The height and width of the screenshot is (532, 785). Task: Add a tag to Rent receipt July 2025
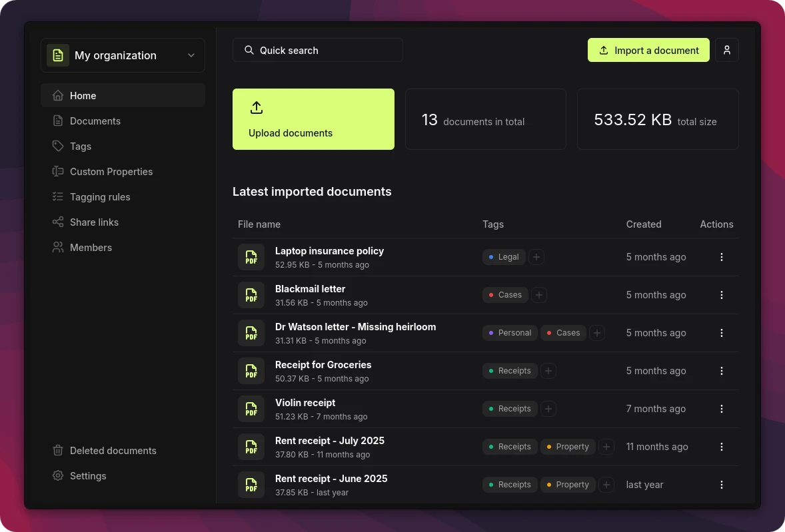(606, 447)
